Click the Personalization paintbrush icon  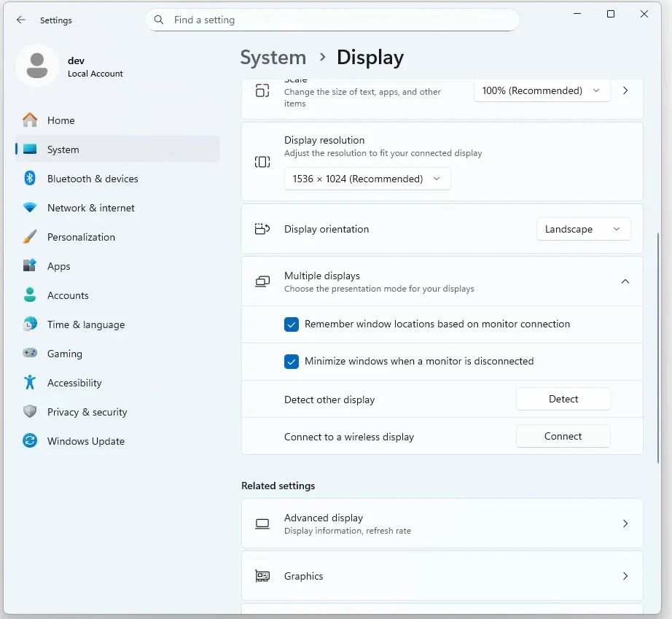(x=30, y=237)
